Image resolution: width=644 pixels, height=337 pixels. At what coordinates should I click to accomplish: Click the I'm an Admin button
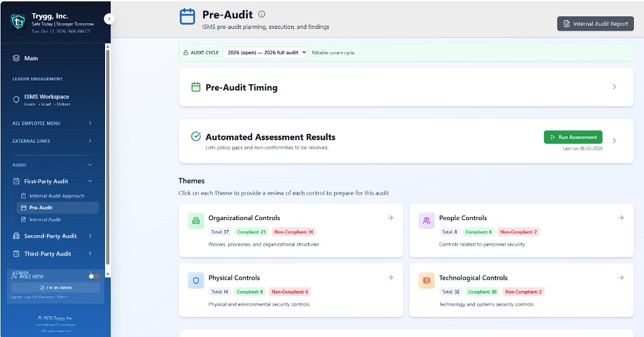pyautogui.click(x=55, y=287)
